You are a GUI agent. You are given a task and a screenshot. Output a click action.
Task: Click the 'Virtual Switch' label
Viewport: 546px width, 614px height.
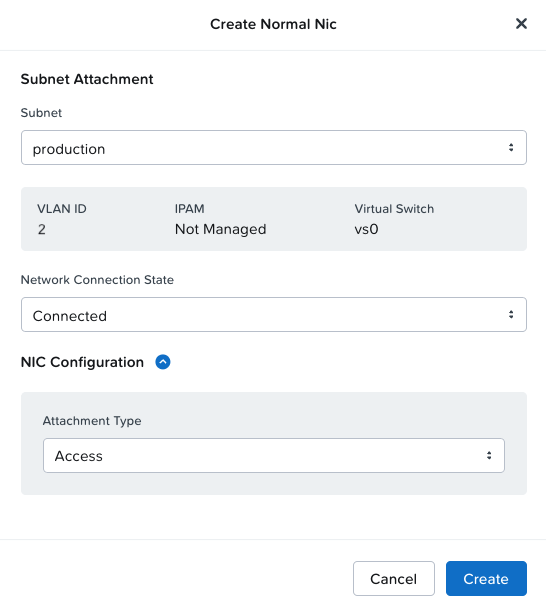394,209
